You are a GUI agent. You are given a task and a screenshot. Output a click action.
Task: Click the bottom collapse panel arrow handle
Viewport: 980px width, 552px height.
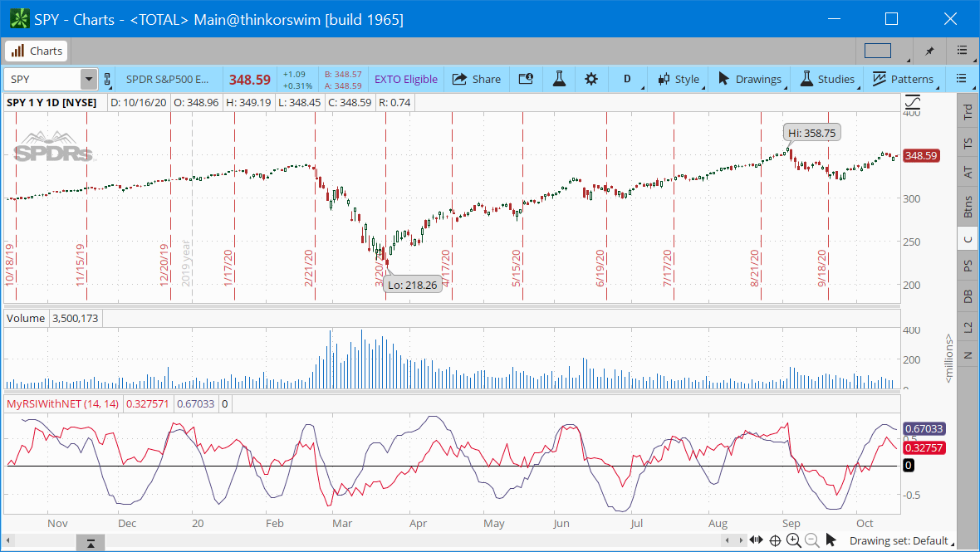tap(90, 543)
